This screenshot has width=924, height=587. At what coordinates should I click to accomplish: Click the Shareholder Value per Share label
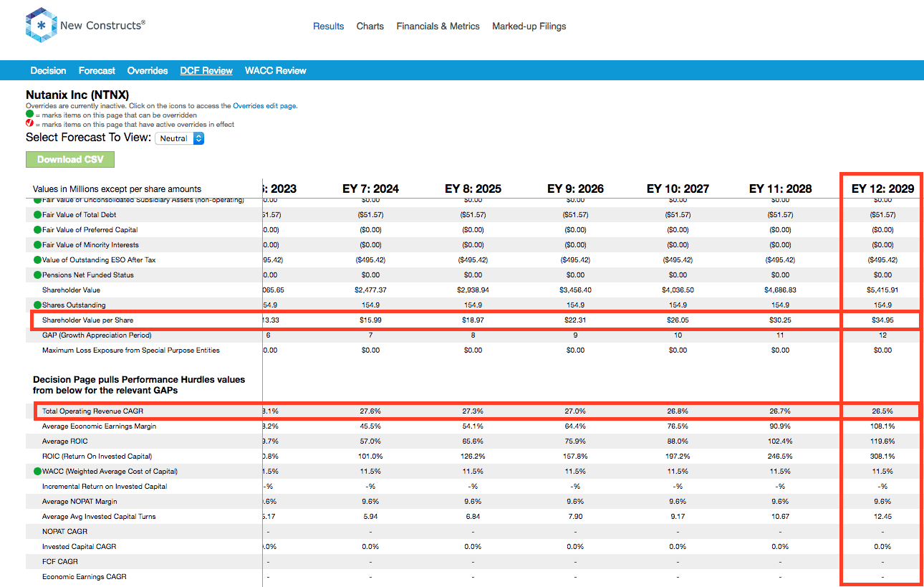[x=87, y=320]
